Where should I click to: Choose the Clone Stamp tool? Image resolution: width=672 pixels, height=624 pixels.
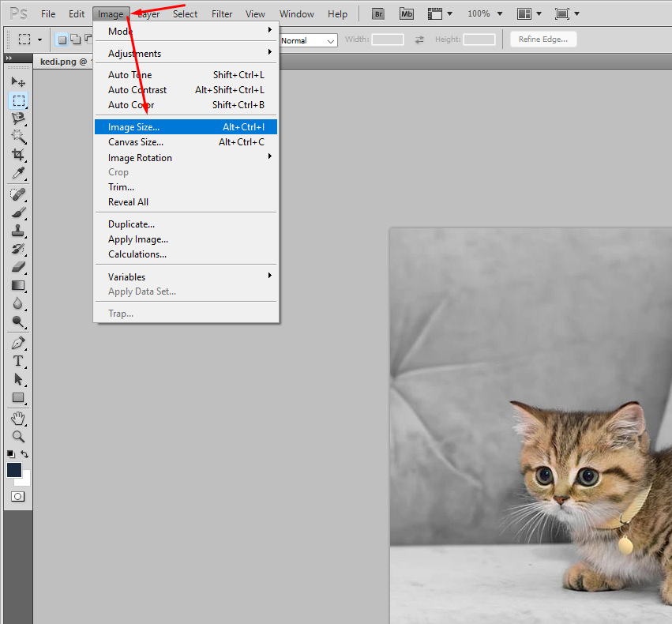click(17, 231)
